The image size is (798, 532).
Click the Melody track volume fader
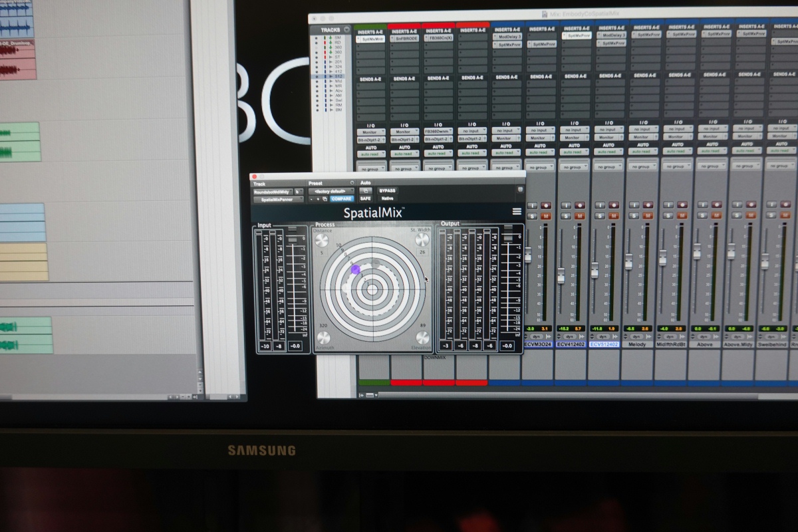[628, 261]
